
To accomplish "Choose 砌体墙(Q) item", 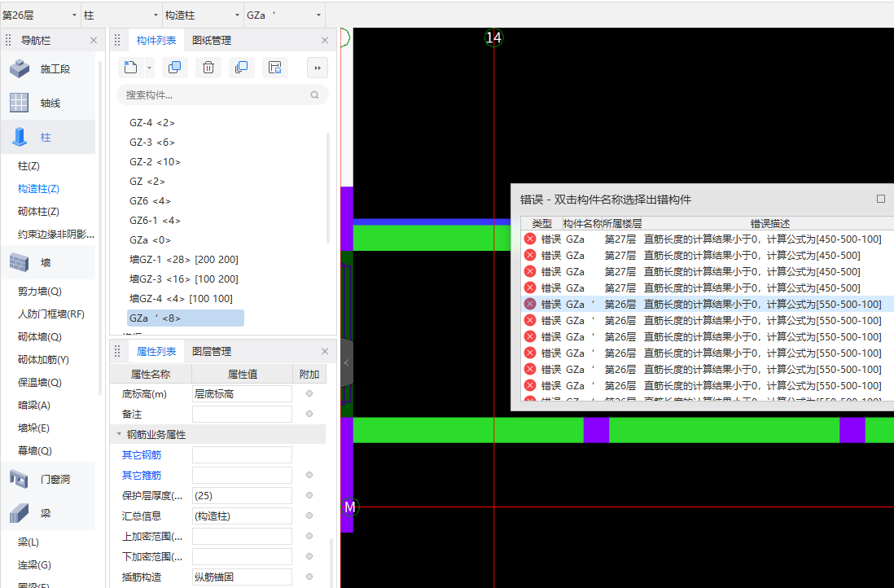I will pyautogui.click(x=39, y=337).
